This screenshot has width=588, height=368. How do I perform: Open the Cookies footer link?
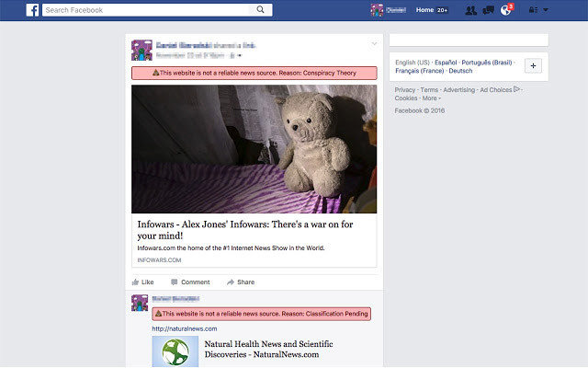[406, 98]
